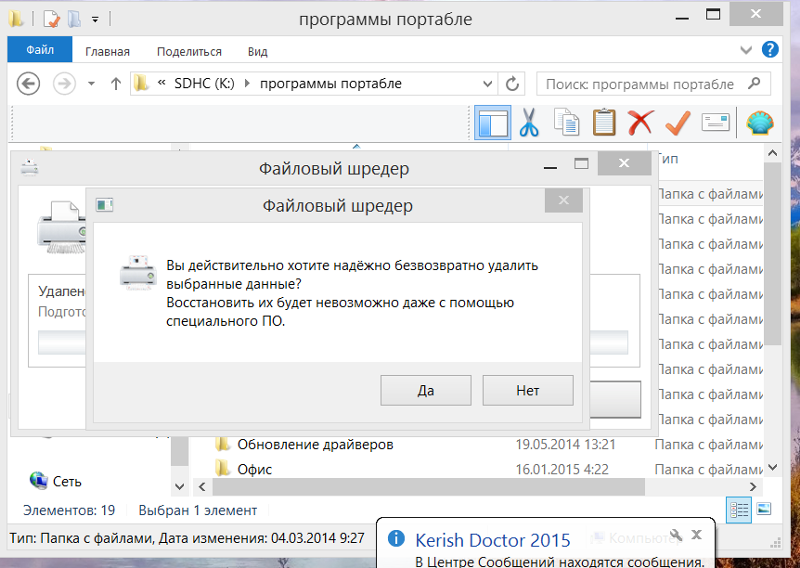
Task: Go forward in Explorer navigation
Action: (64, 84)
